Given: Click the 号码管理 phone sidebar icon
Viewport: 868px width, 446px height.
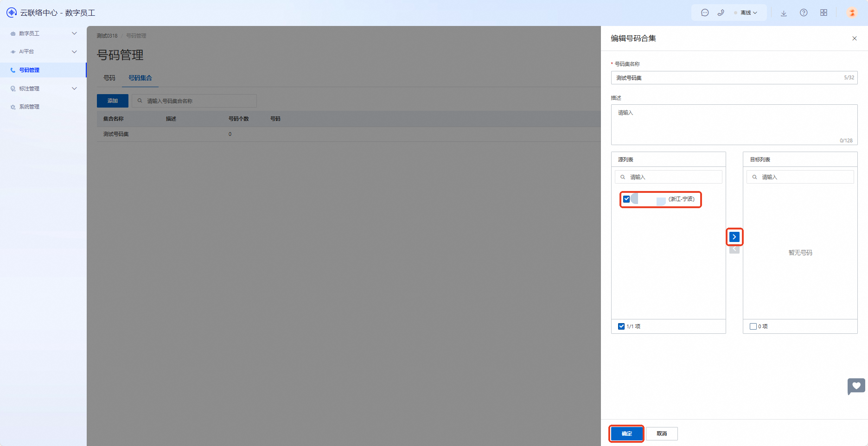Looking at the screenshot, I should coord(13,70).
